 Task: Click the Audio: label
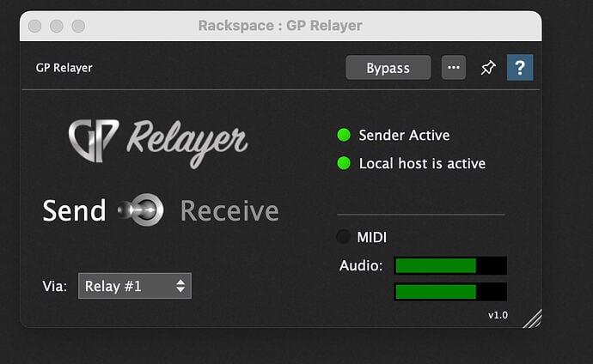[x=361, y=265]
